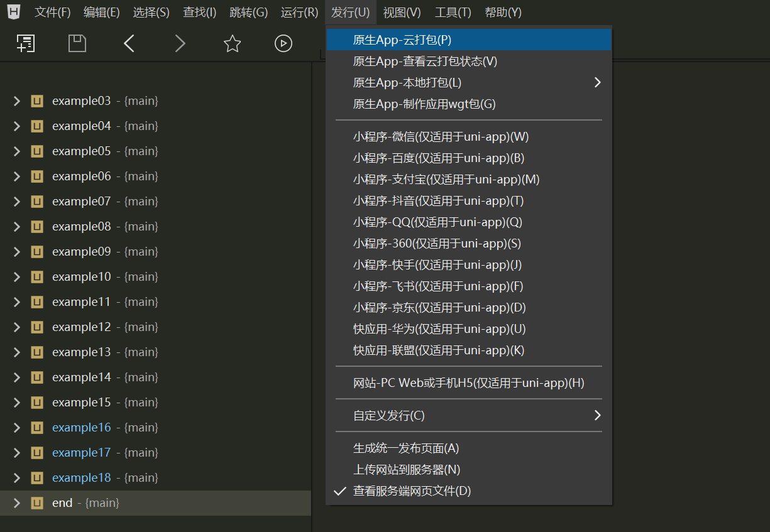770x532 pixels.
Task: Expand the end project folder
Action: pyautogui.click(x=17, y=503)
